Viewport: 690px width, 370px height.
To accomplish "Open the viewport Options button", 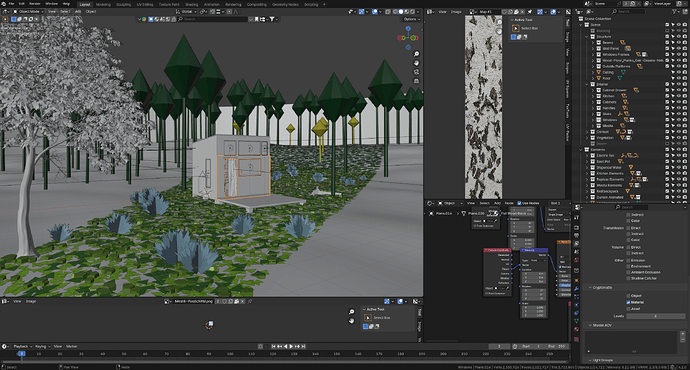I will (x=411, y=19).
